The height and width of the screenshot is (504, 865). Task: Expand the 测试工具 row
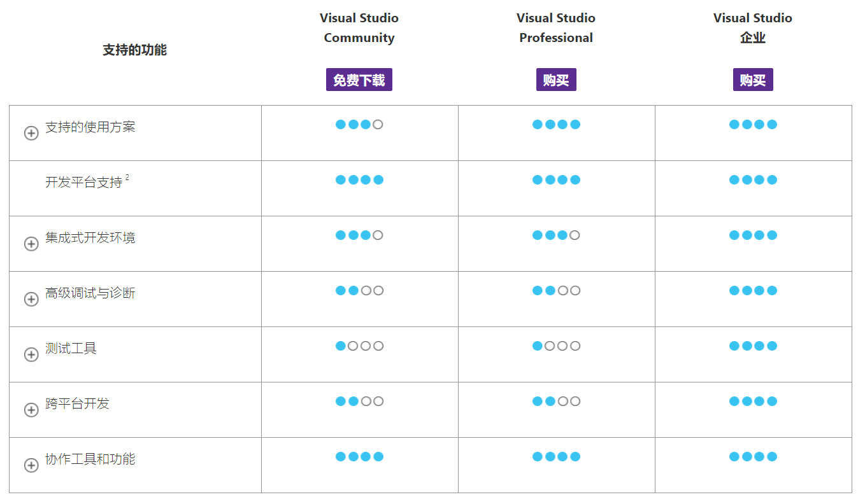(x=31, y=354)
